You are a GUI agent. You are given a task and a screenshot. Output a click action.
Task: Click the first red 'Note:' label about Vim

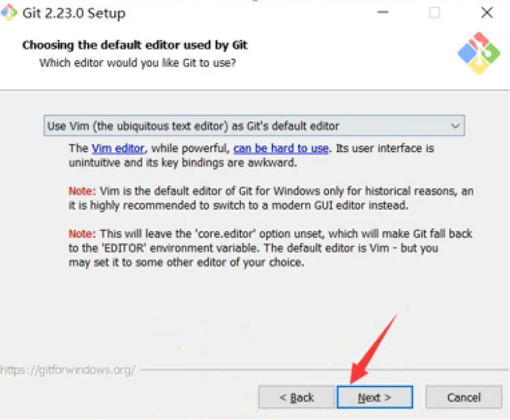82,191
